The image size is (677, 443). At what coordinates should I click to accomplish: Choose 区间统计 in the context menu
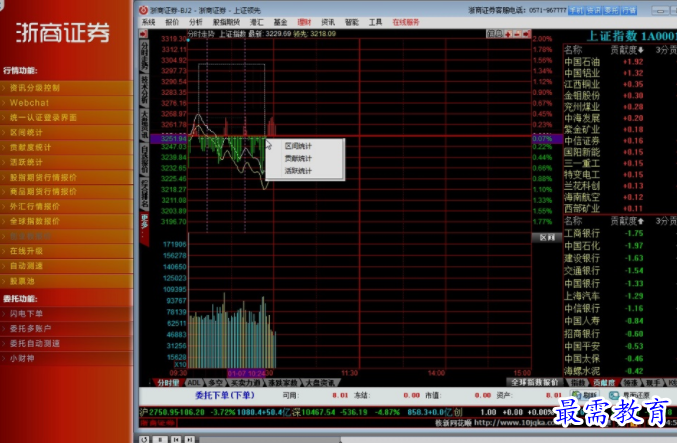coord(305,146)
